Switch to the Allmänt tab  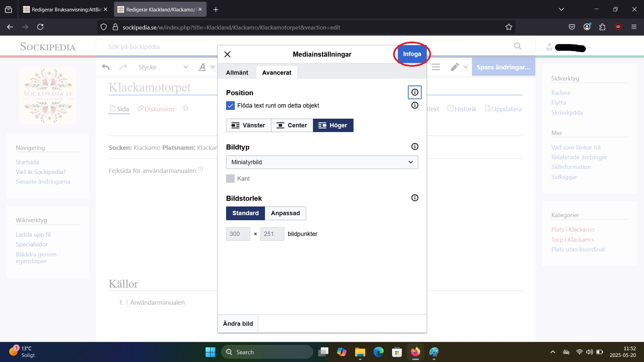(237, 73)
